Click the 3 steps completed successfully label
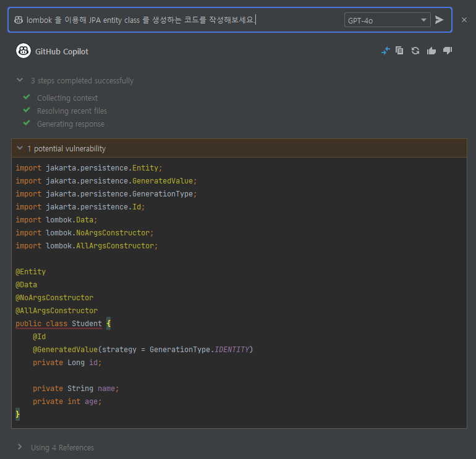 point(82,81)
